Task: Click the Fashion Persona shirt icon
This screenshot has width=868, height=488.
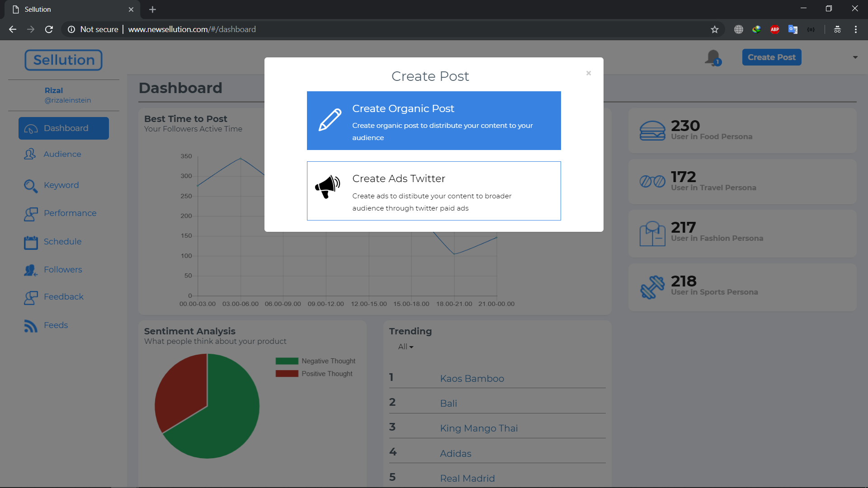Action: click(x=652, y=234)
